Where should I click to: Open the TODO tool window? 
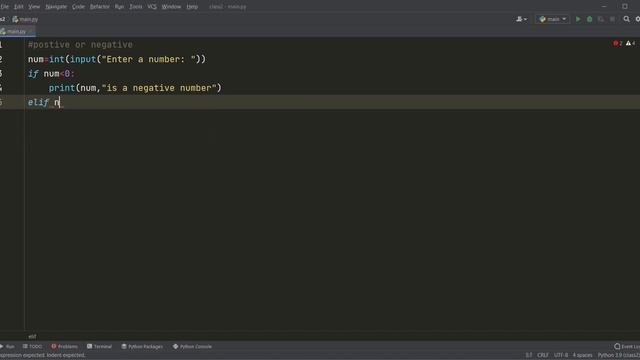click(x=32, y=347)
